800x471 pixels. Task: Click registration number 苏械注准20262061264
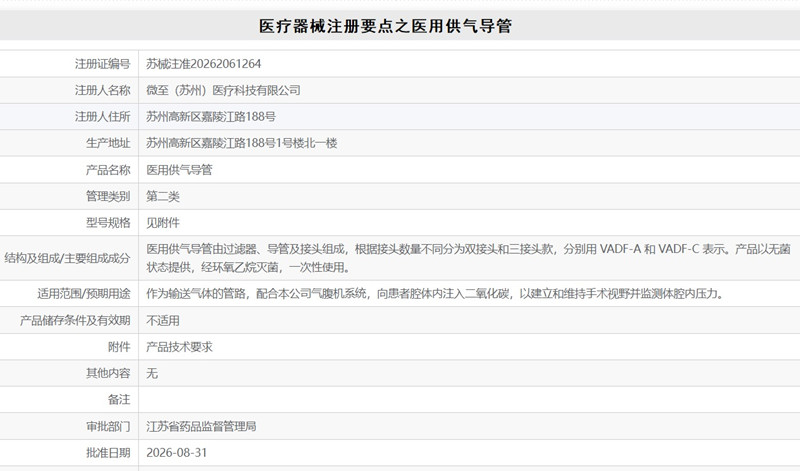204,64
